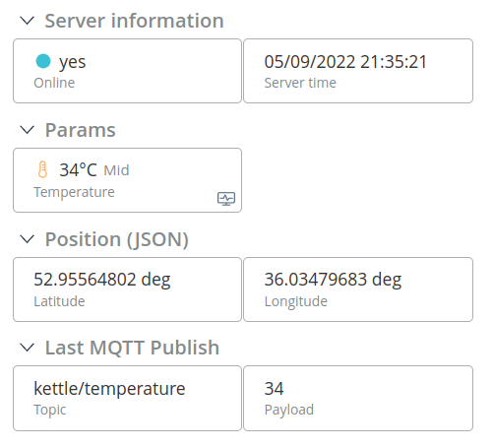Select the Longitude value cell
This screenshot has width=493, height=448.
(358, 289)
